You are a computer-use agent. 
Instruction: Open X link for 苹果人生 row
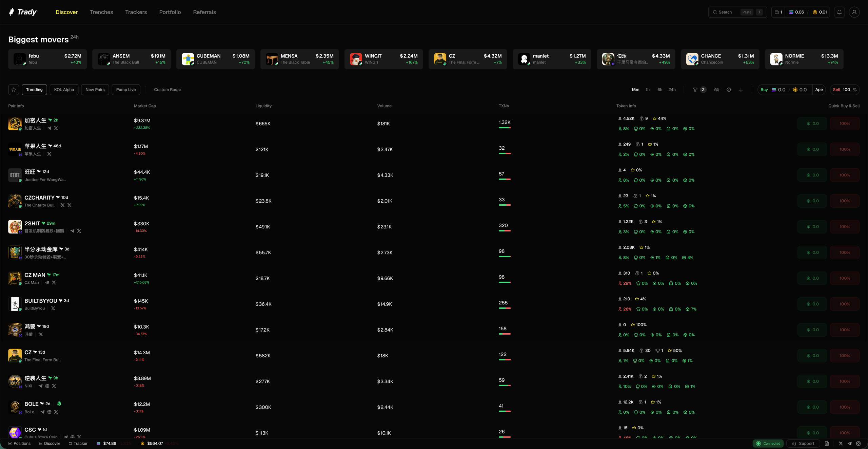tap(49, 154)
